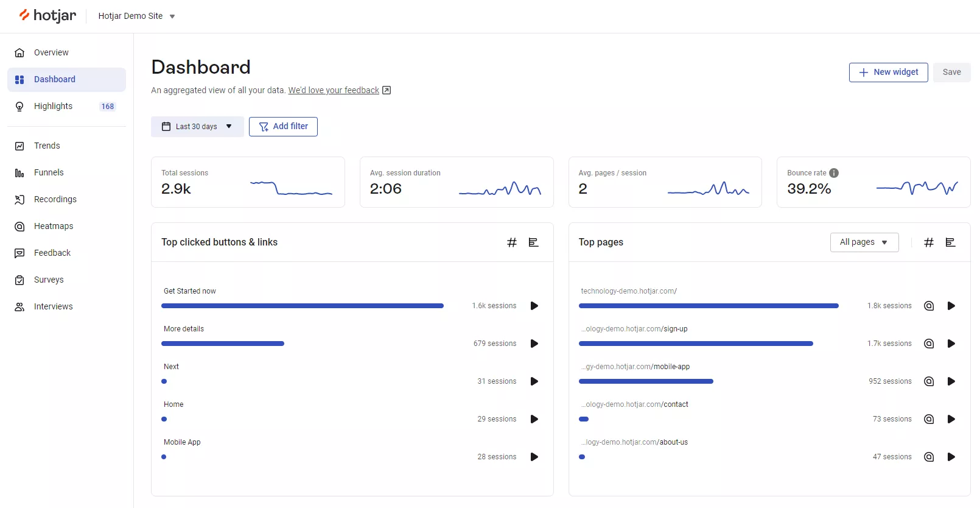This screenshot has width=980, height=508.
Task: Open the Hotjar Demo Site switcher
Action: (137, 16)
